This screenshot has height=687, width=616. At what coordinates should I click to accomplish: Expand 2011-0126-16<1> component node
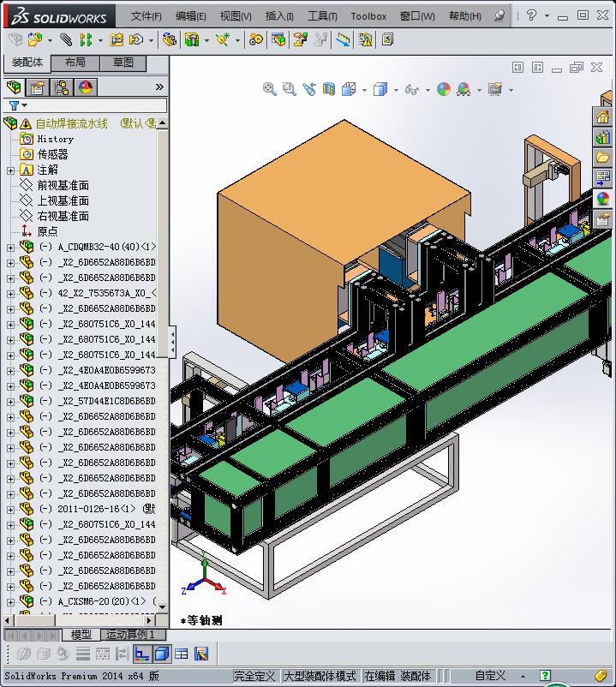pos(10,510)
